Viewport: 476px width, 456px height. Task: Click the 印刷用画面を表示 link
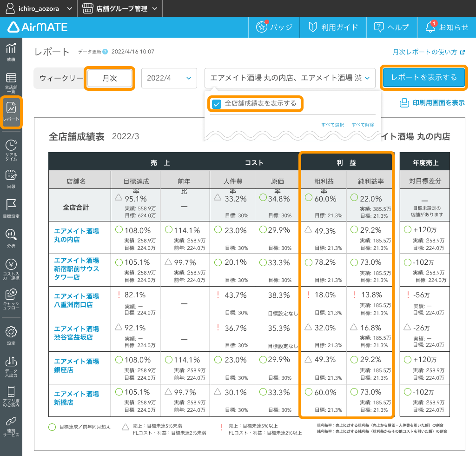click(438, 103)
